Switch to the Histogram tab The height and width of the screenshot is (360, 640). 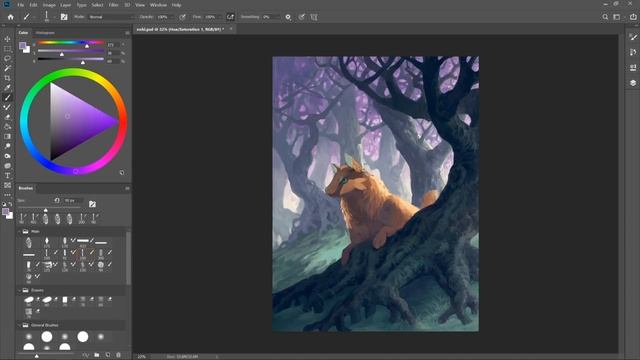coord(45,33)
